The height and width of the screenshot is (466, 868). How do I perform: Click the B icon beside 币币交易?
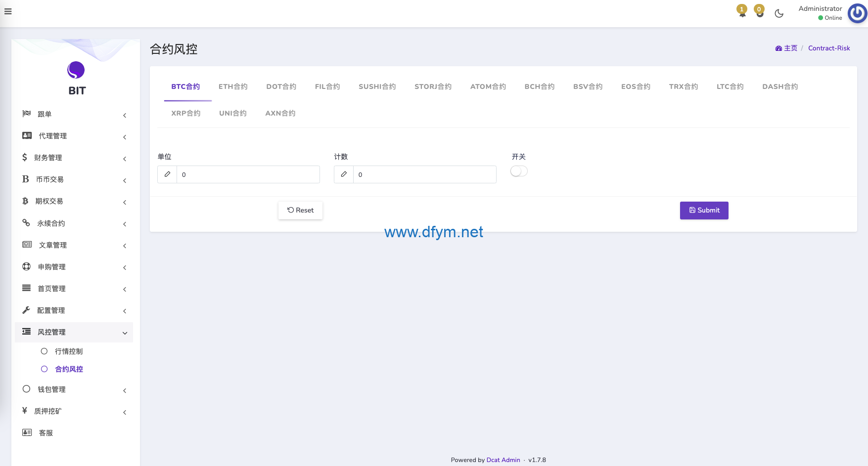coord(26,179)
